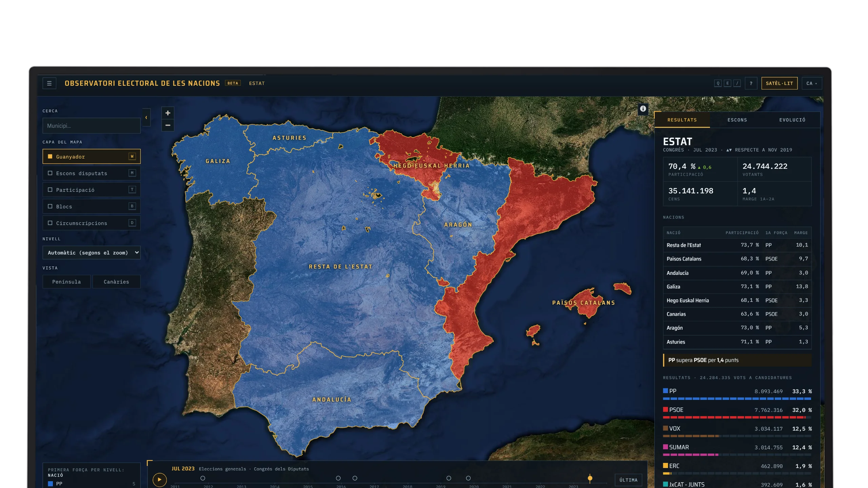The height and width of the screenshot is (488, 868).
Task: Select Galiza row in nations table
Action: coord(737,287)
